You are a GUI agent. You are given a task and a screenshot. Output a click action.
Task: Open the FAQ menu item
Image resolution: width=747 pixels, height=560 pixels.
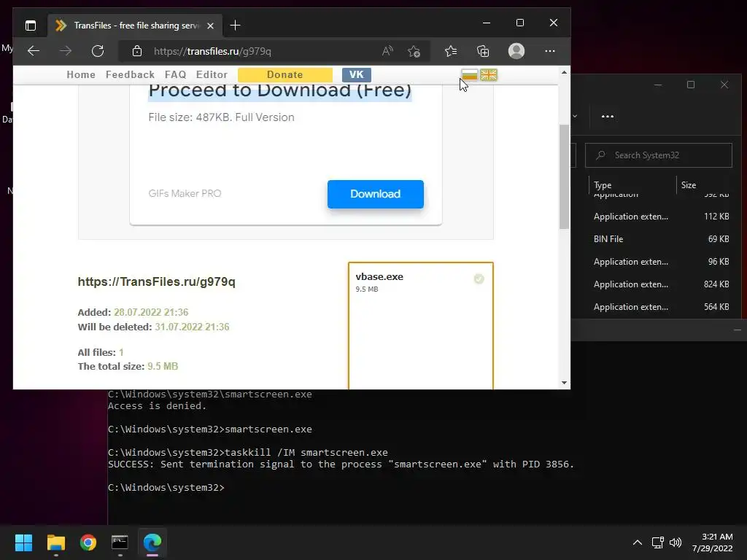175,75
